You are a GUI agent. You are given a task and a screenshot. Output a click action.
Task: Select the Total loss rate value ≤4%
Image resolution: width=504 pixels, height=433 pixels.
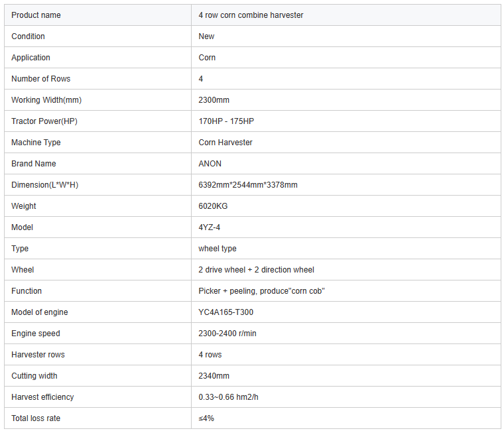click(206, 418)
